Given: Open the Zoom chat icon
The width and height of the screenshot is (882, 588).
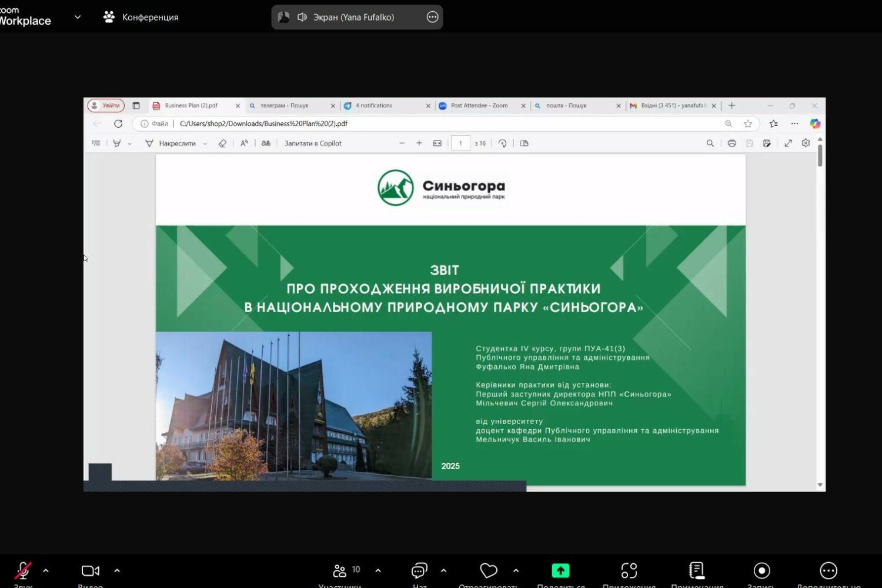Looking at the screenshot, I should [x=419, y=571].
